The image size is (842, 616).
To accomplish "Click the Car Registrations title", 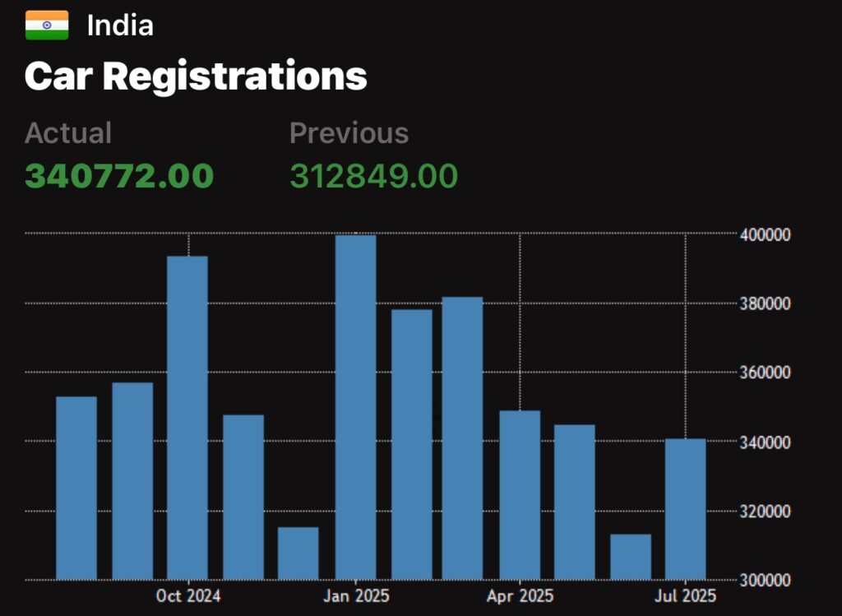I will click(x=196, y=76).
